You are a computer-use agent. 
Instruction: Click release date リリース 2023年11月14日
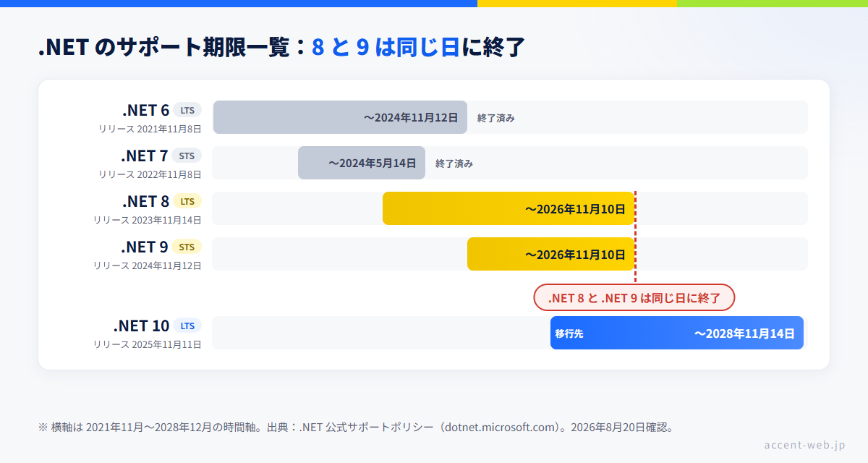pos(148,220)
